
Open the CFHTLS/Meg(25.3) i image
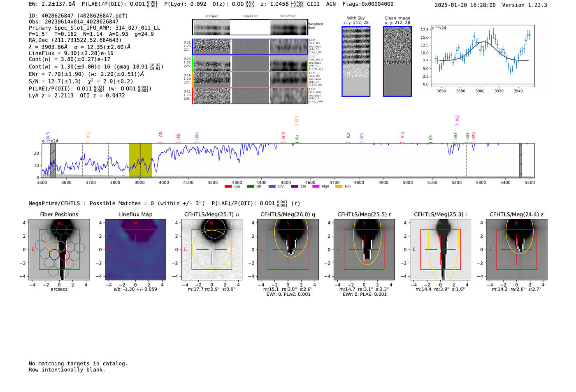pos(440,249)
